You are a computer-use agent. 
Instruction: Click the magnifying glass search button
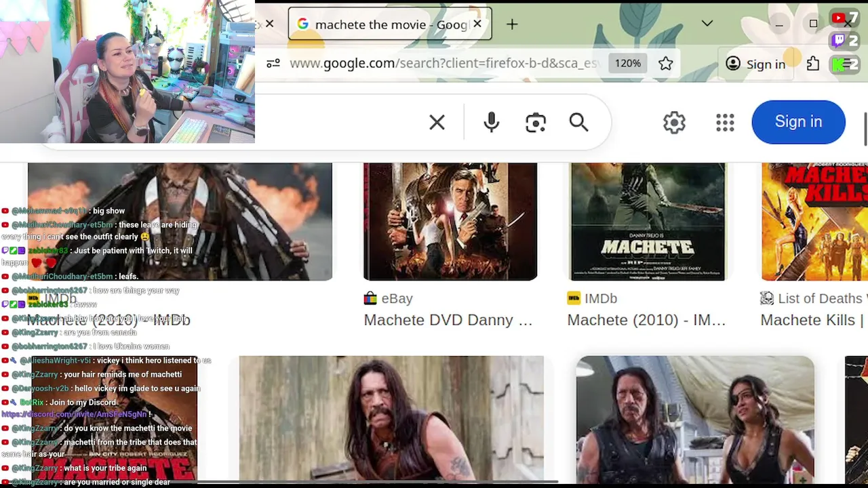tap(578, 122)
